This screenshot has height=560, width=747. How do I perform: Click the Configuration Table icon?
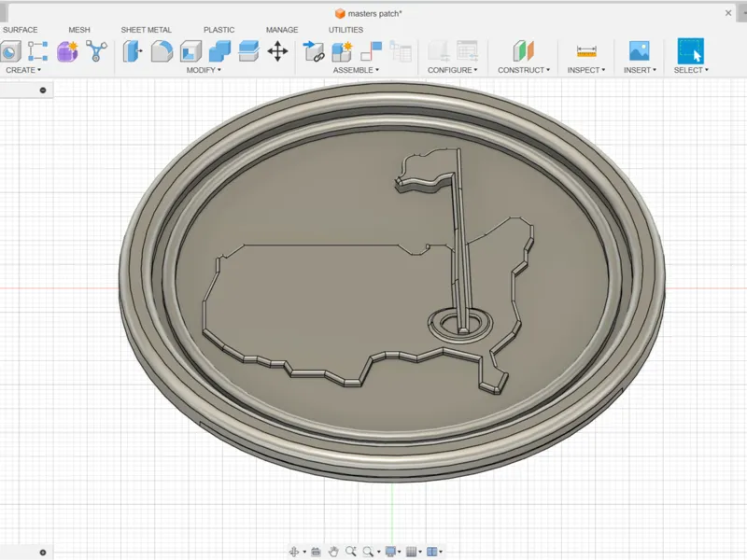pyautogui.click(x=468, y=51)
